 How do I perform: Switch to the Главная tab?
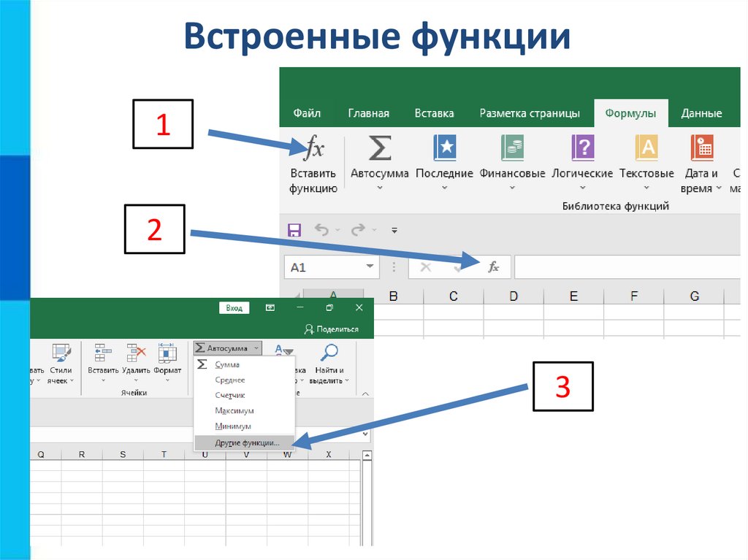click(368, 113)
